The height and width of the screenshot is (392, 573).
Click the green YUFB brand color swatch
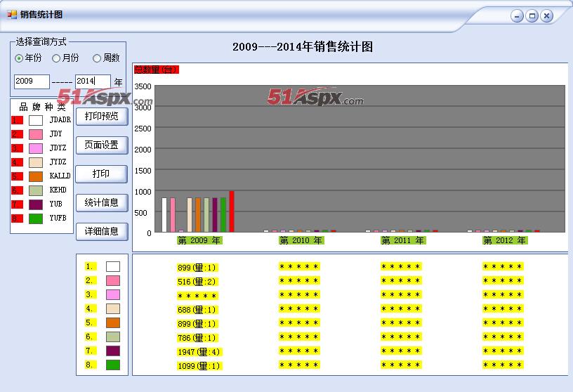pos(36,218)
